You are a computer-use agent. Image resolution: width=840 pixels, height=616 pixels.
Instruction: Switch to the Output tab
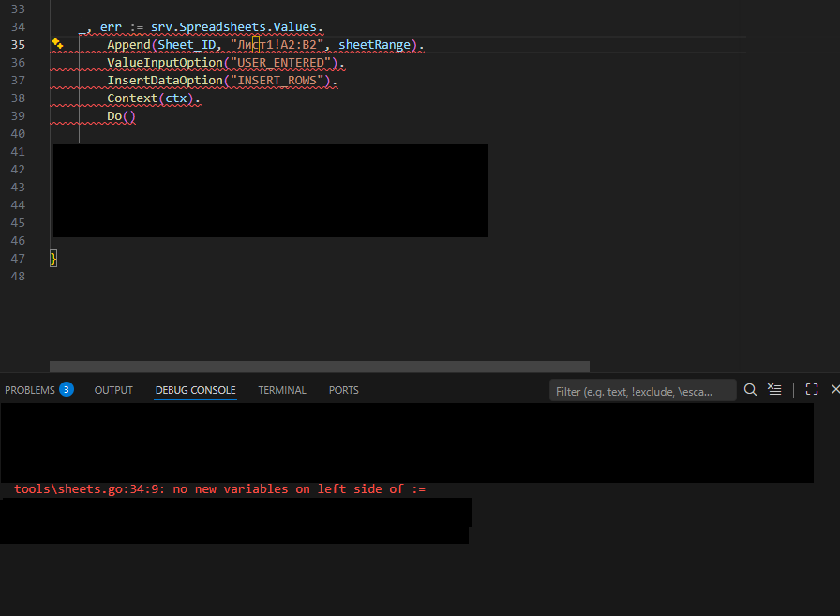coord(113,390)
